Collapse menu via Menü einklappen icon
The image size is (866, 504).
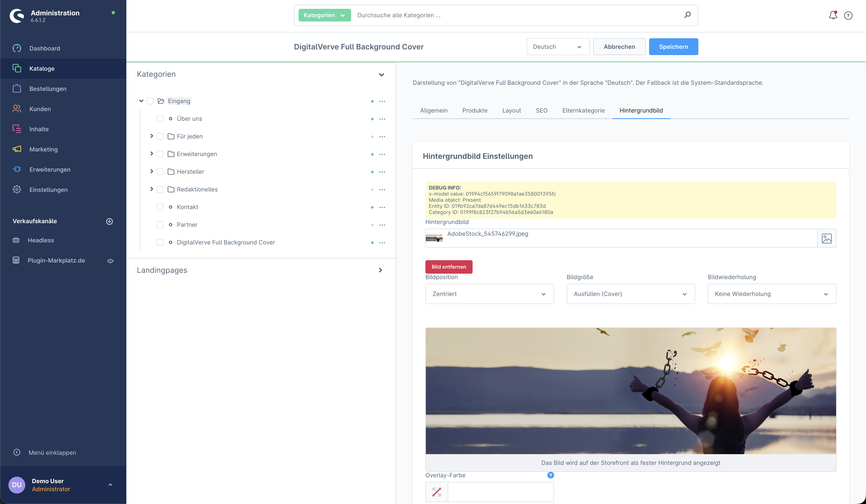(x=16, y=452)
